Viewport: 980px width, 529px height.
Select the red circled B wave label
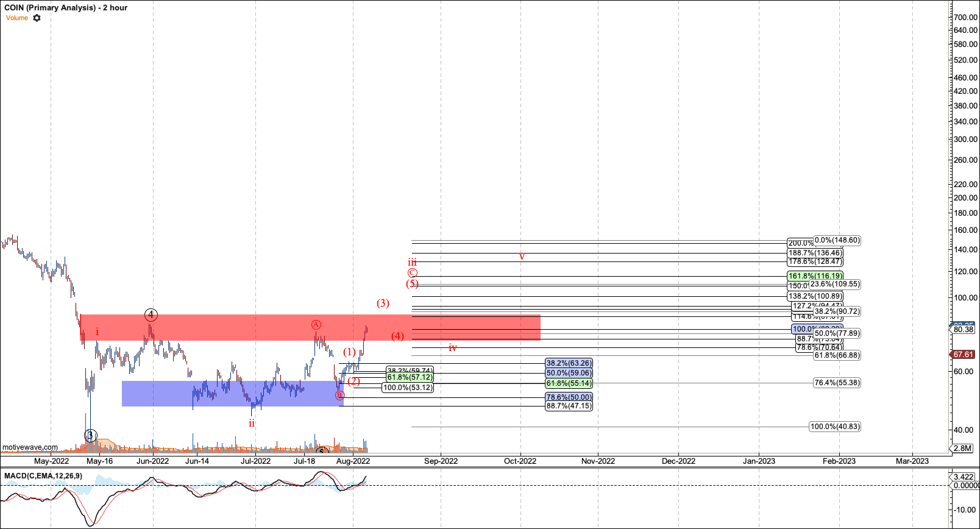tap(339, 396)
